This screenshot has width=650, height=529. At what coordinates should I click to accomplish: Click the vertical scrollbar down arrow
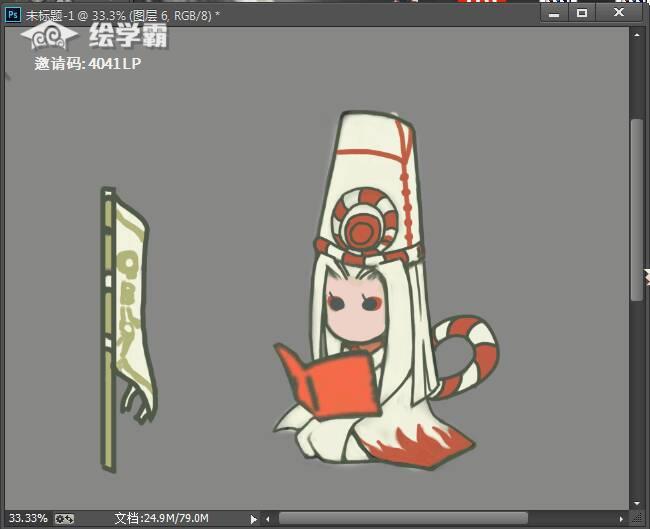[x=637, y=504]
